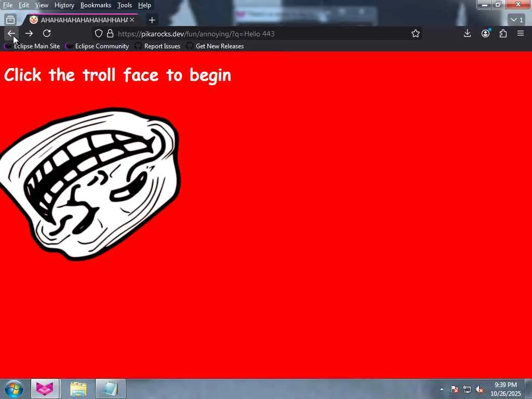Screen dimensions: 532x399
Task: Show hidden system tray icons
Action: coord(442,389)
